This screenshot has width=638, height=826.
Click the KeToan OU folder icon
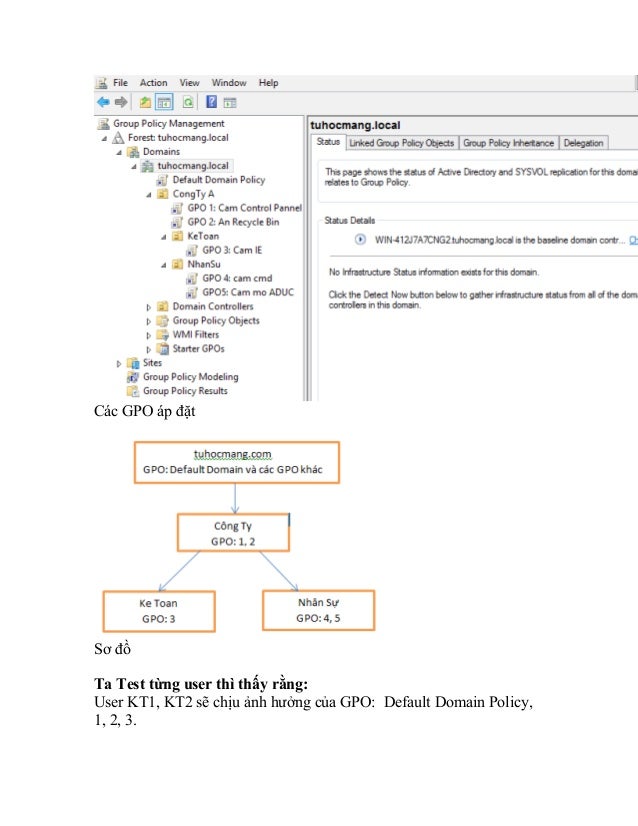coord(178,236)
